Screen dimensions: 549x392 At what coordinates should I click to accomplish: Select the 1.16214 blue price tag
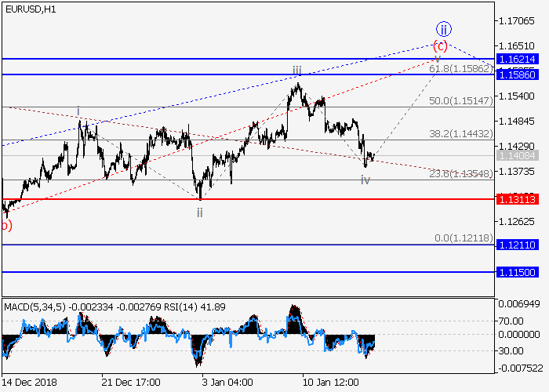pos(516,59)
